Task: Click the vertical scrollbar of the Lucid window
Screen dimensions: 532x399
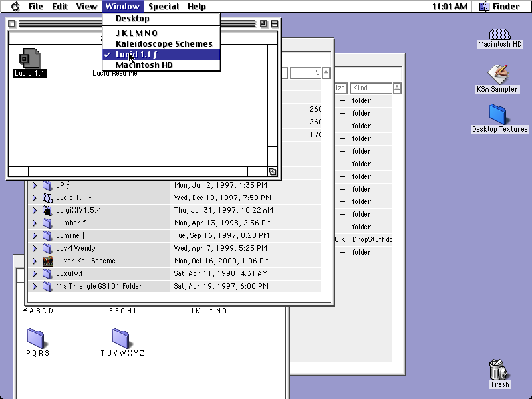Action: click(x=273, y=106)
